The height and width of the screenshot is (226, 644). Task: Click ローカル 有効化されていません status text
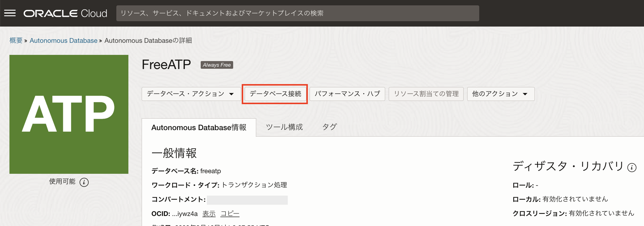click(x=575, y=199)
